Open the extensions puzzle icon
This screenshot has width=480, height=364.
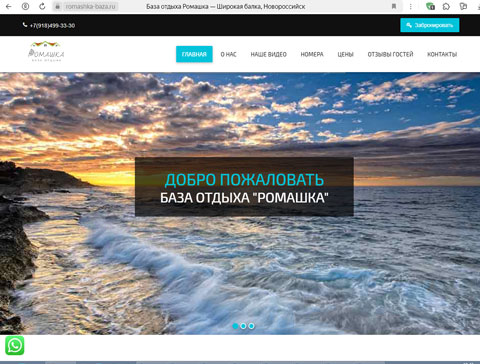[446, 6]
